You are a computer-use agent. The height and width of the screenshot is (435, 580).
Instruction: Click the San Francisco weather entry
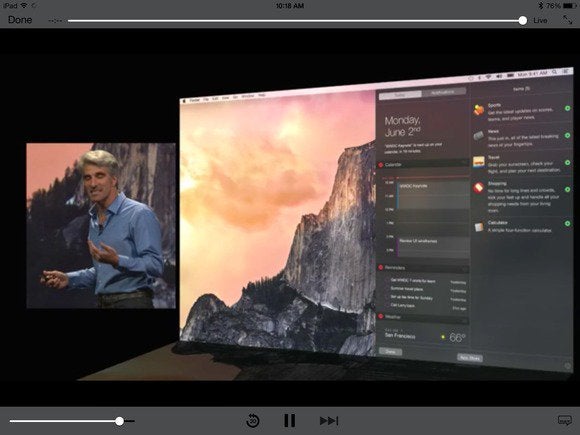pyautogui.click(x=400, y=336)
